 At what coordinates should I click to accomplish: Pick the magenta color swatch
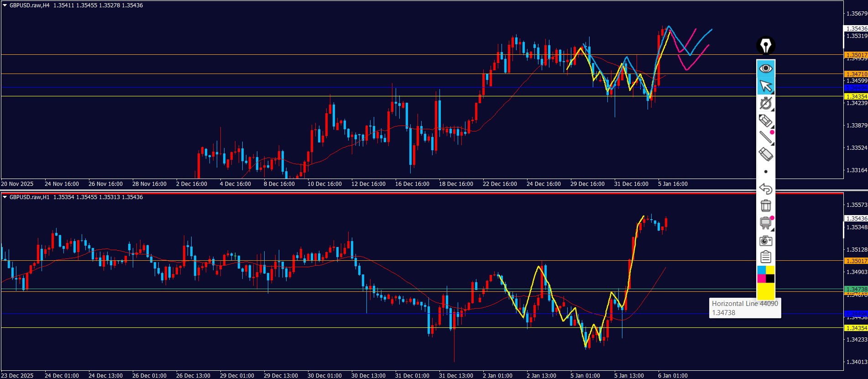(761, 279)
